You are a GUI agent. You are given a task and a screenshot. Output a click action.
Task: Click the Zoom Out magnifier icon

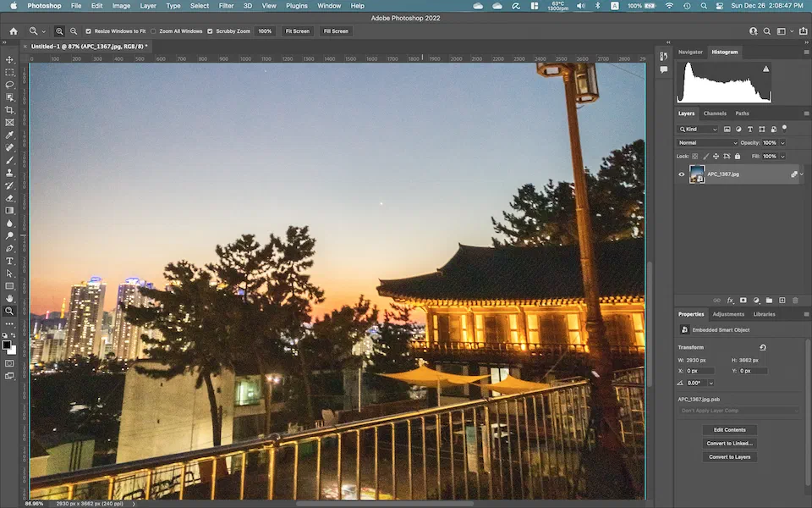coord(74,31)
